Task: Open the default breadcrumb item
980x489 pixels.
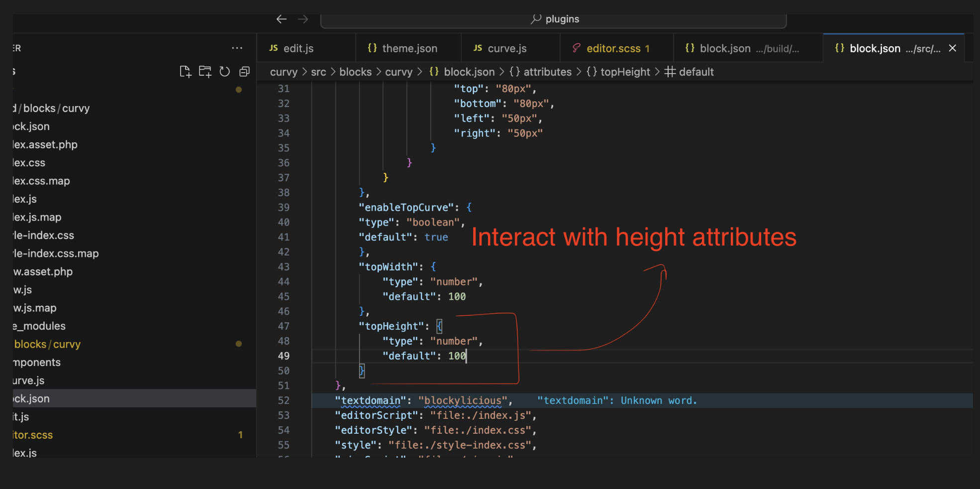Action: tap(689, 72)
